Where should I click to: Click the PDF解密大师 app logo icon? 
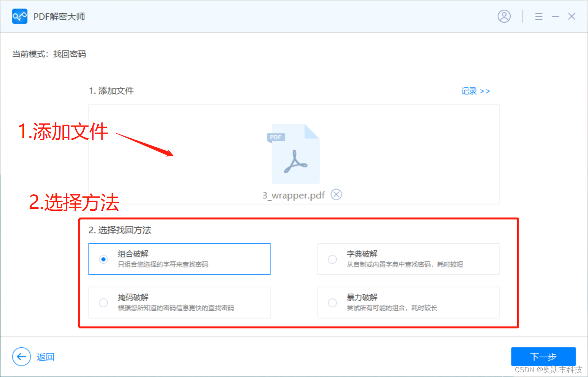click(20, 16)
